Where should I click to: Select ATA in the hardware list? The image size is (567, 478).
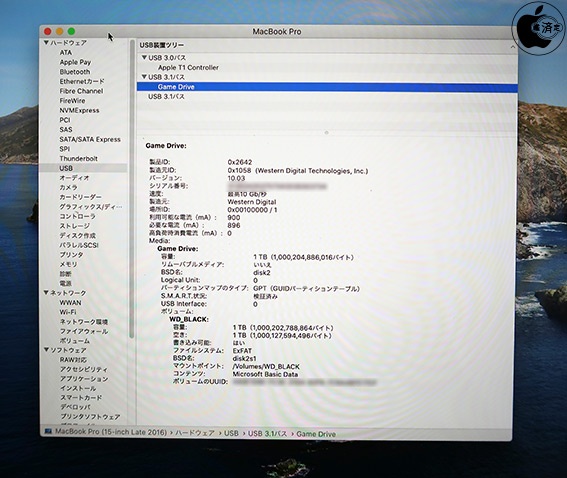coord(66,52)
